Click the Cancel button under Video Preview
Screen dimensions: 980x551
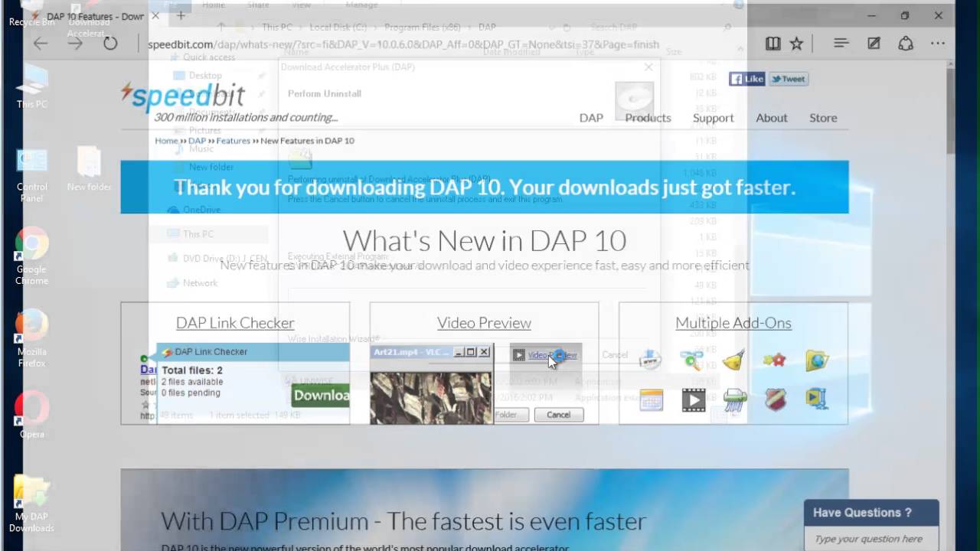[558, 415]
